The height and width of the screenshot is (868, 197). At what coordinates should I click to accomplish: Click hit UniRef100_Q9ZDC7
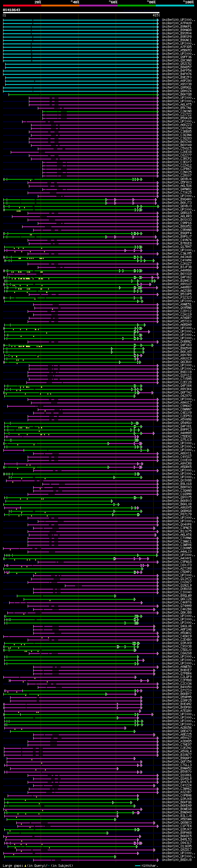[177, 850]
